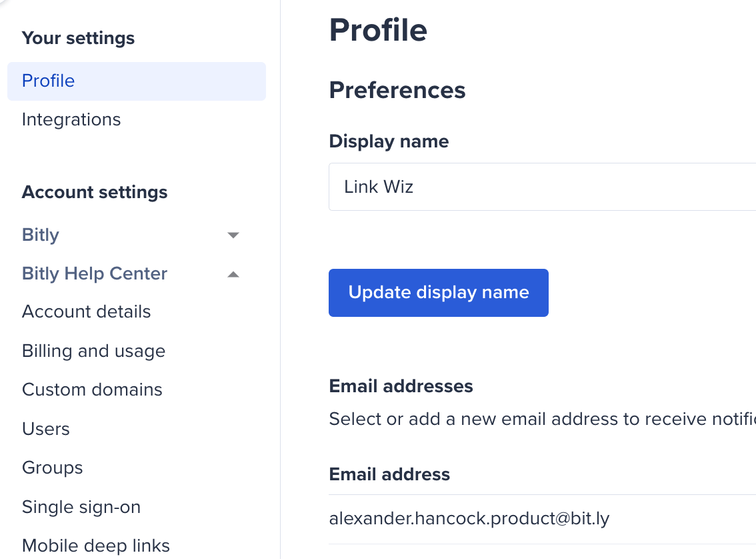Open the Integrations settings page
The width and height of the screenshot is (756, 559).
tap(71, 119)
